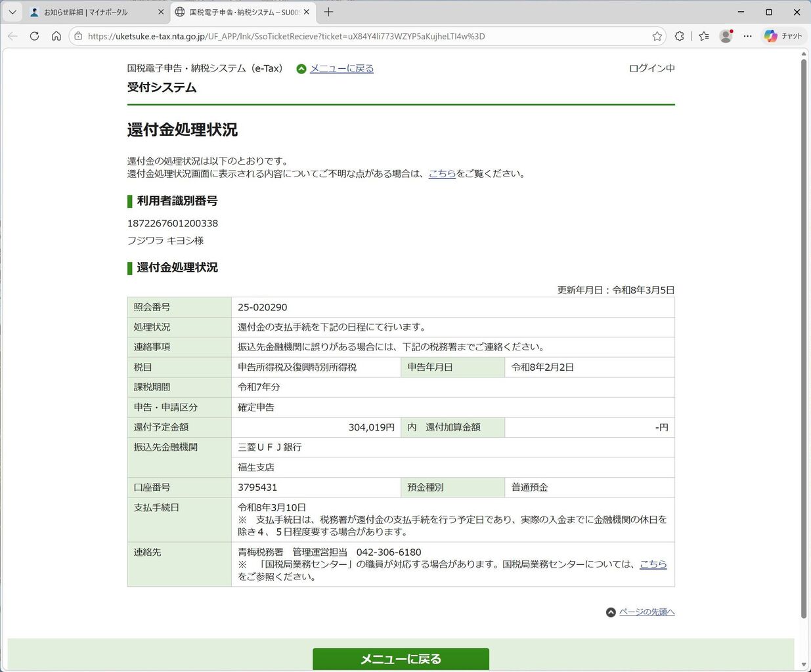Open browser extensions puzzle icon

679,36
